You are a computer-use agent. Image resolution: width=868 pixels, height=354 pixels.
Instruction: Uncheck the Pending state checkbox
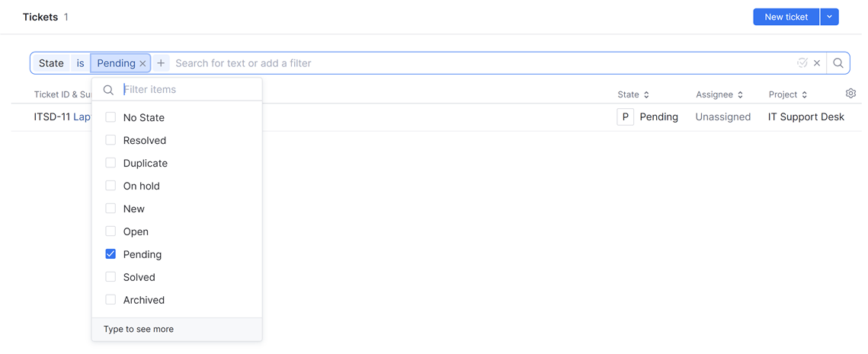coord(111,254)
